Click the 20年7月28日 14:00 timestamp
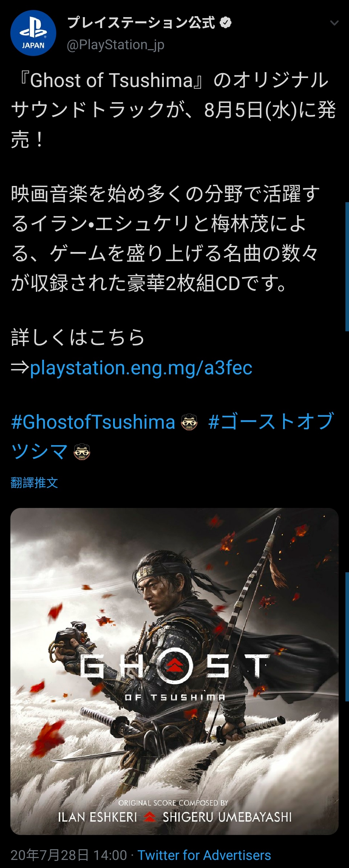The width and height of the screenshot is (349, 868). coord(69,855)
